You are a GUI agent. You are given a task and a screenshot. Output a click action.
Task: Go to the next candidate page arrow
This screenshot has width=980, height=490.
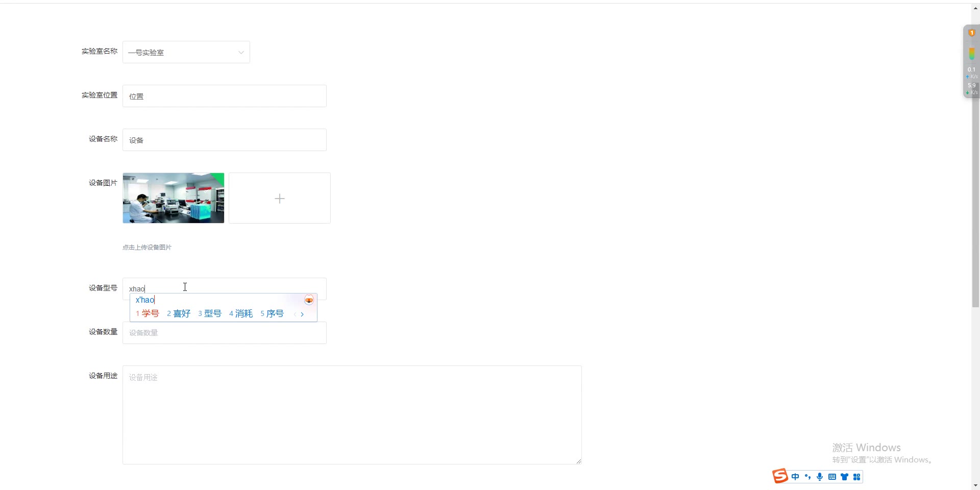(x=302, y=314)
